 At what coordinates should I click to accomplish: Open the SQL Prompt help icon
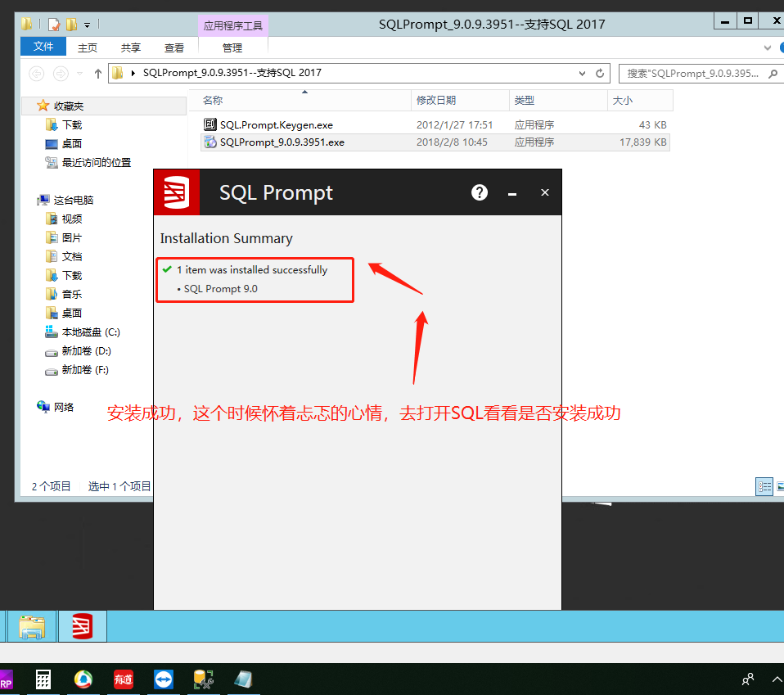click(x=479, y=192)
